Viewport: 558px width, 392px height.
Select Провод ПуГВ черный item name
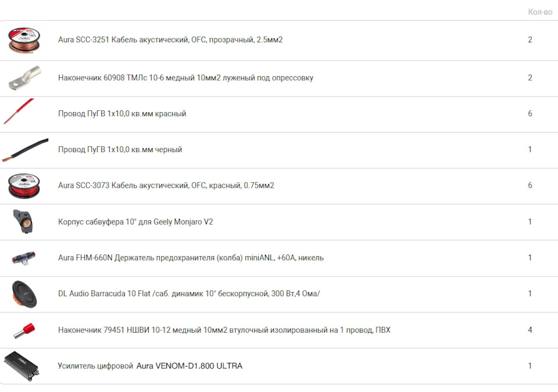click(120, 150)
